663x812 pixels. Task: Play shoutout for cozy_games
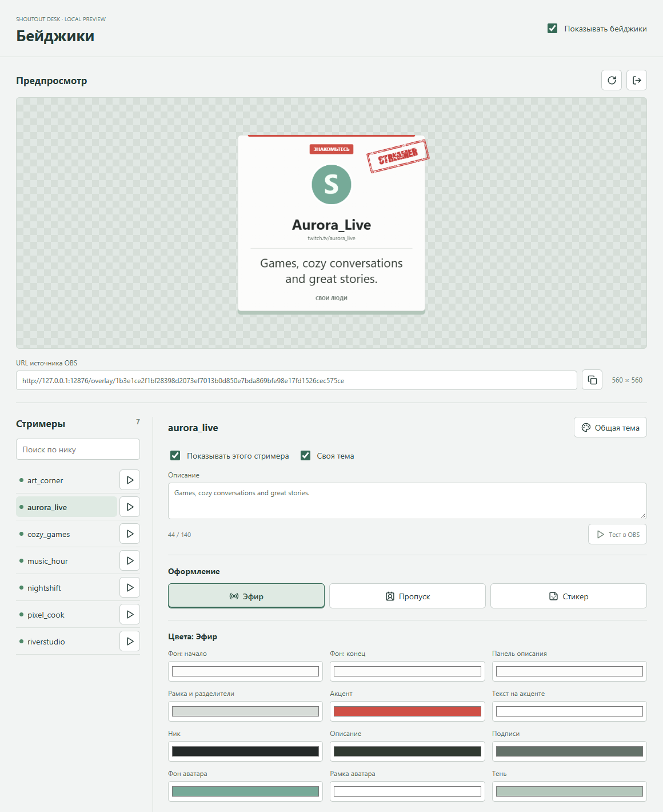click(x=130, y=534)
